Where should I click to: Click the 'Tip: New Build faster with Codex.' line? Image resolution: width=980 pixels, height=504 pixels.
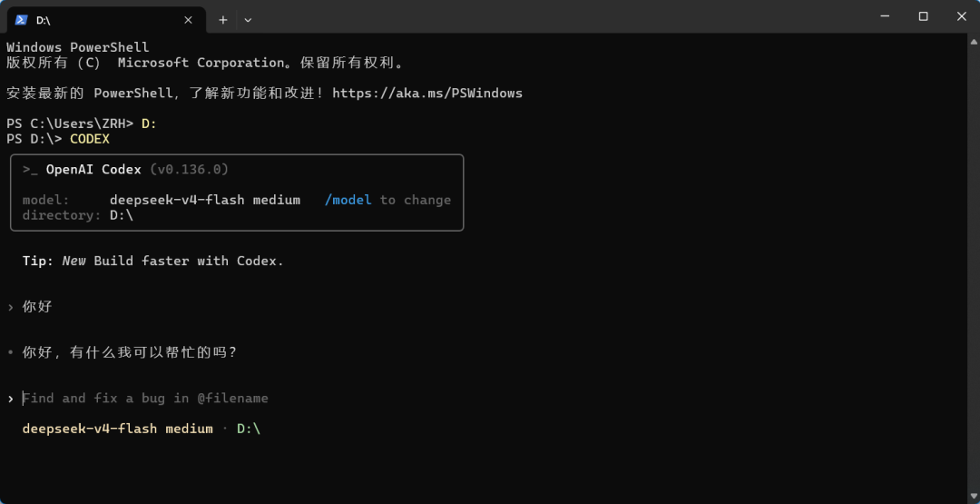153,261
